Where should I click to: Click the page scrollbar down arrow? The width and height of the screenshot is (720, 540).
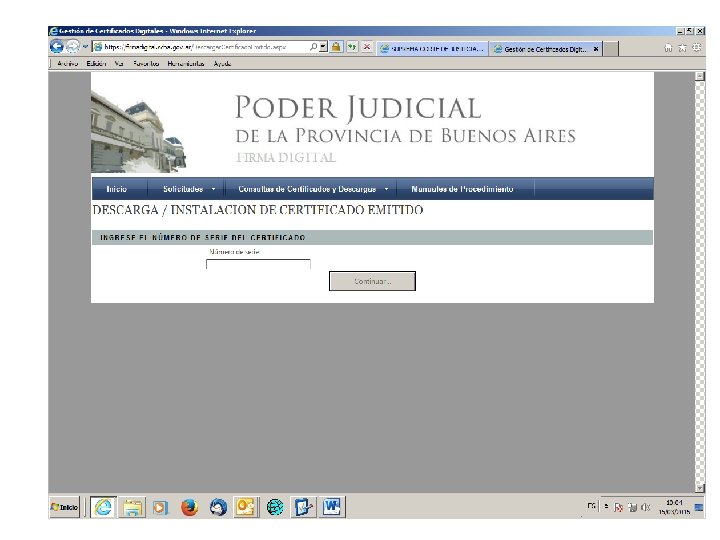click(699, 488)
